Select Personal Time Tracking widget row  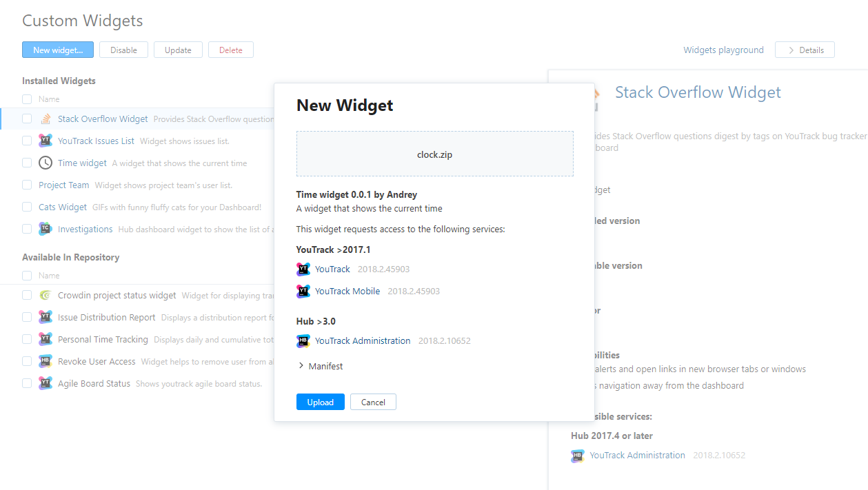[103, 340]
